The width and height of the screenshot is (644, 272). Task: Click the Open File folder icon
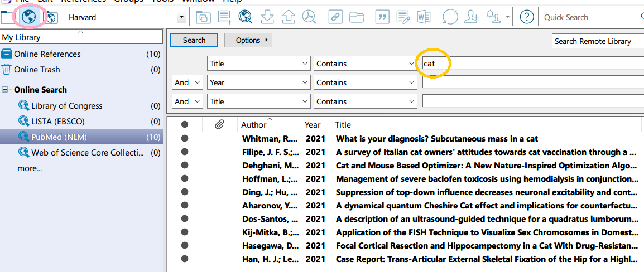pos(357,17)
